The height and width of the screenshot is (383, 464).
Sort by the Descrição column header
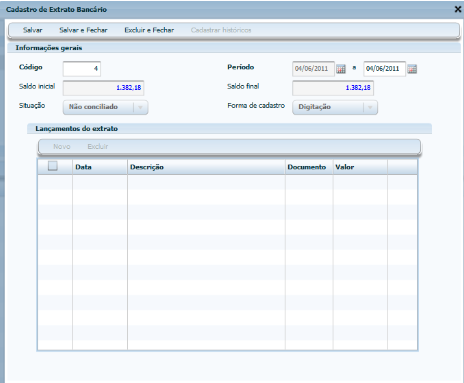[x=206, y=167]
